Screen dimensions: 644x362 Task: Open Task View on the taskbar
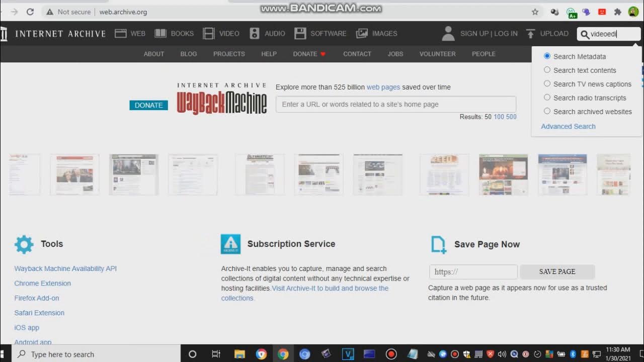[x=216, y=354]
